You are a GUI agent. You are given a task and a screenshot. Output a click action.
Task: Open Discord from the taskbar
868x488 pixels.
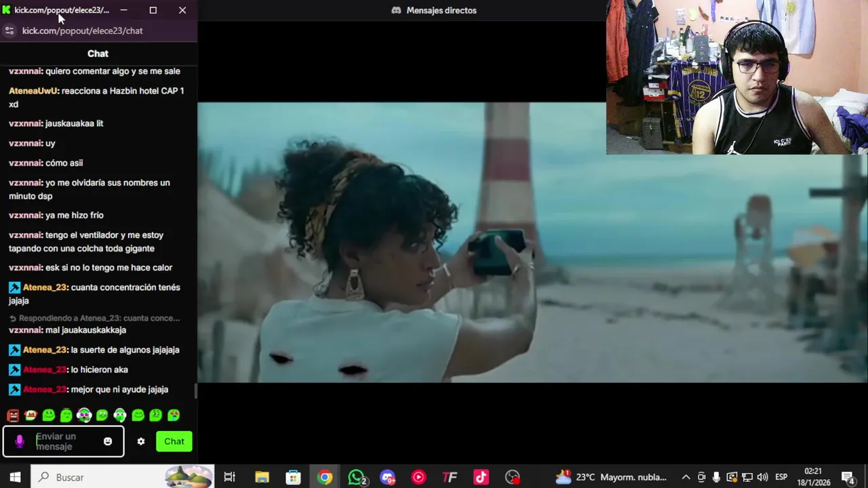click(x=387, y=477)
